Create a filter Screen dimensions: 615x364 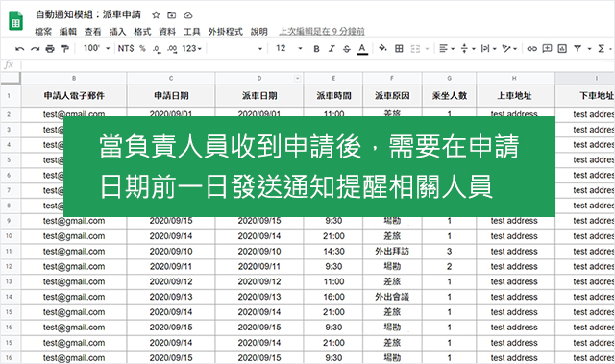pos(578,48)
